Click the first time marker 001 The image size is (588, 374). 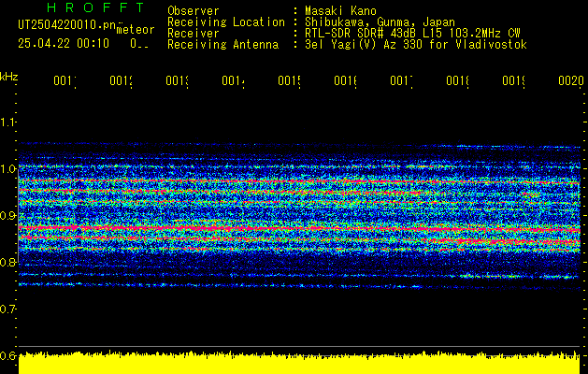[65, 80]
